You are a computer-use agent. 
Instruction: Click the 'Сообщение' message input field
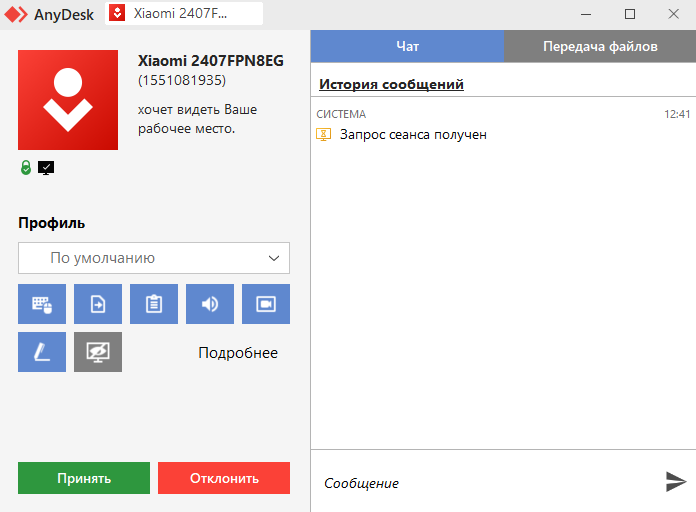(486, 483)
